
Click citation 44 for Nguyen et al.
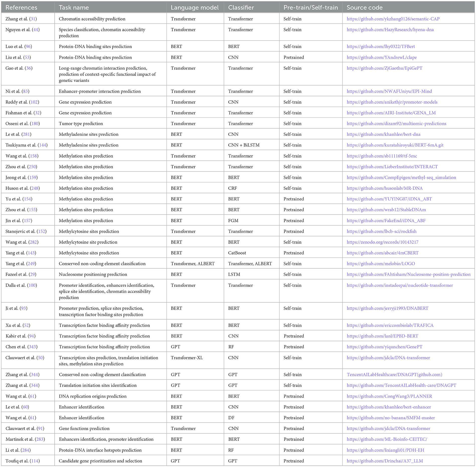(x=36, y=30)
